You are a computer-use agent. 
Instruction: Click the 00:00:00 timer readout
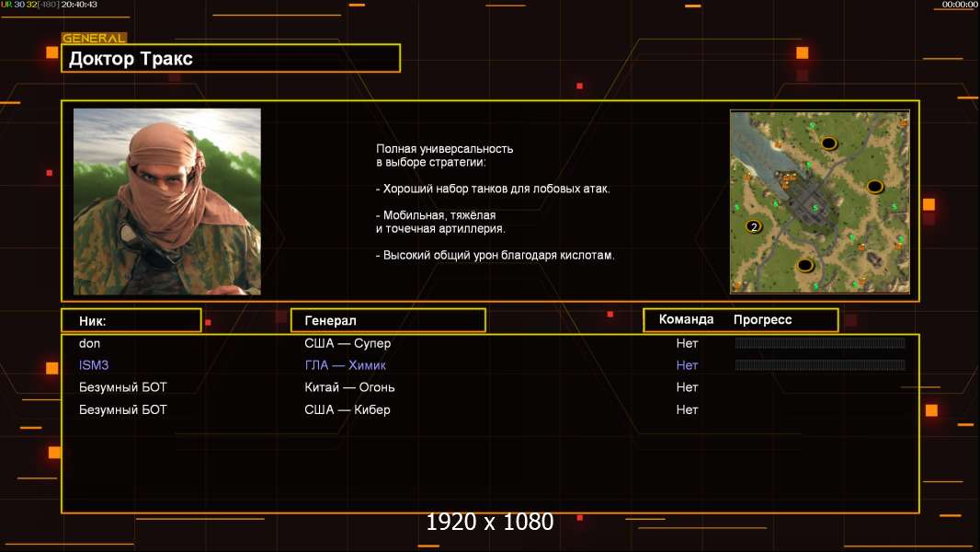[961, 5]
